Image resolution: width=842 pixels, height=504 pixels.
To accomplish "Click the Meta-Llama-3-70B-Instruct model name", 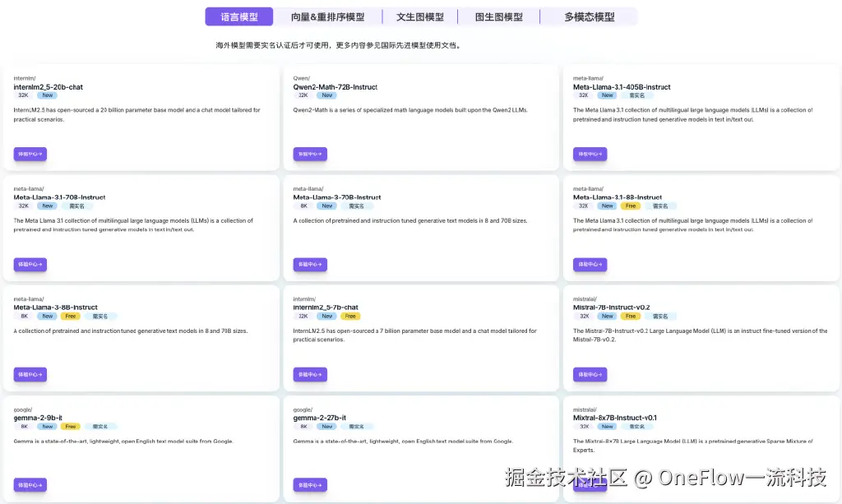I will point(336,197).
